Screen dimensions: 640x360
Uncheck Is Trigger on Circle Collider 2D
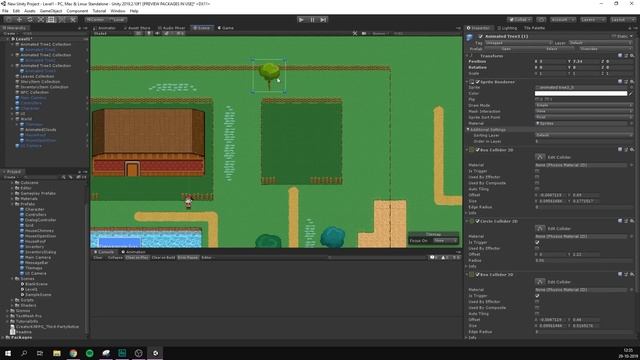coord(537,242)
